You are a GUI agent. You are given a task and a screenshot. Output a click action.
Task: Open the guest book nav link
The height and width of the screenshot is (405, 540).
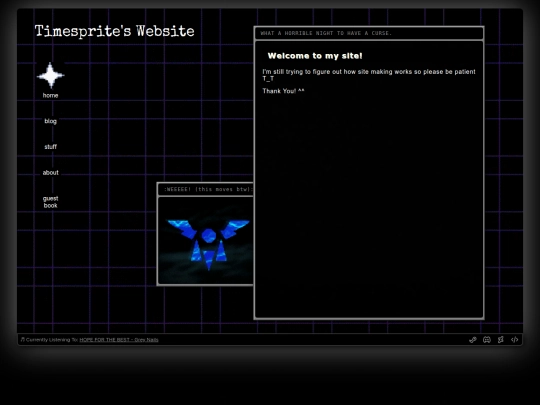coord(50,202)
